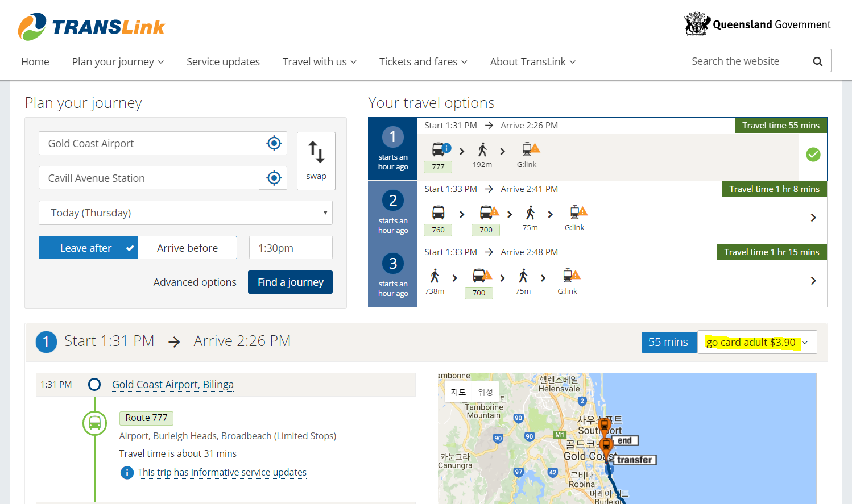Click the TransLink logo
The height and width of the screenshot is (504, 852).
pyautogui.click(x=91, y=27)
